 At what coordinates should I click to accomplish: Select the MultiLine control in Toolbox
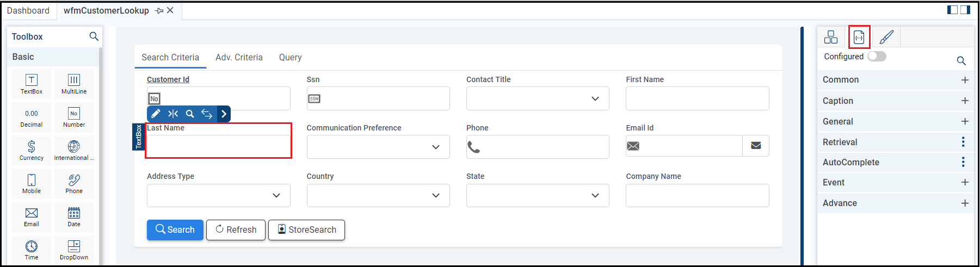point(74,84)
